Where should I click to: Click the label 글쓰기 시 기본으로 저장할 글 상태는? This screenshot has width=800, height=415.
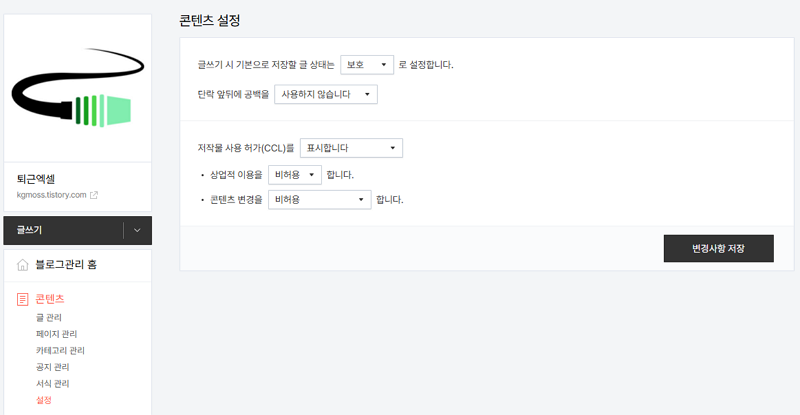click(x=266, y=65)
